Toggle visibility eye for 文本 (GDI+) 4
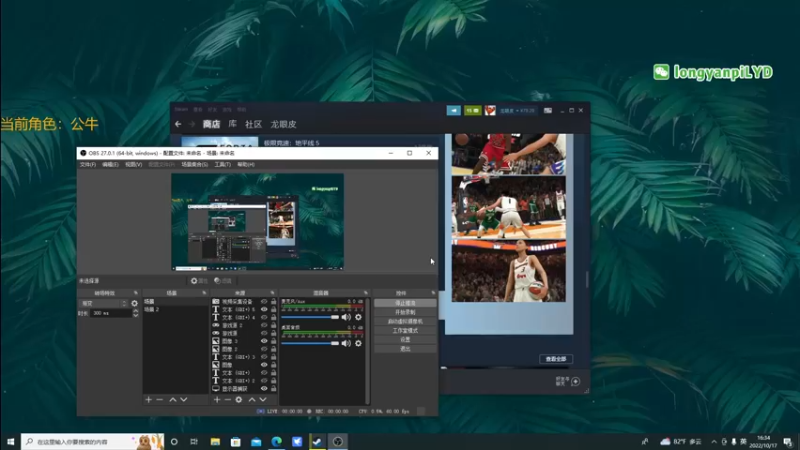This screenshot has height=450, width=800. click(x=264, y=317)
